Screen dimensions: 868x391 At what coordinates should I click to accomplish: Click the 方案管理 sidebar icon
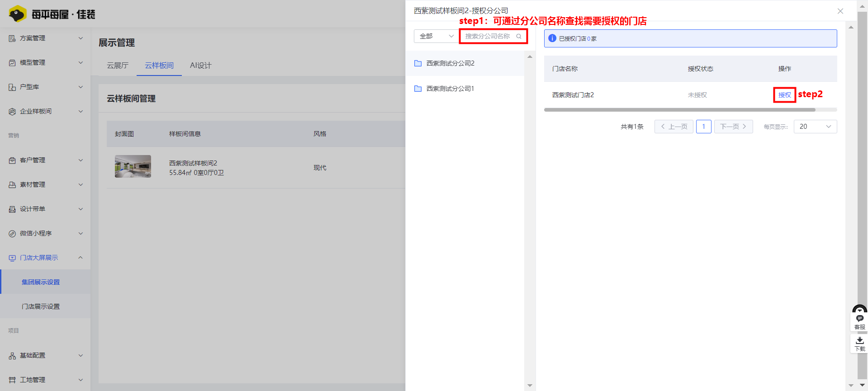[x=12, y=38]
